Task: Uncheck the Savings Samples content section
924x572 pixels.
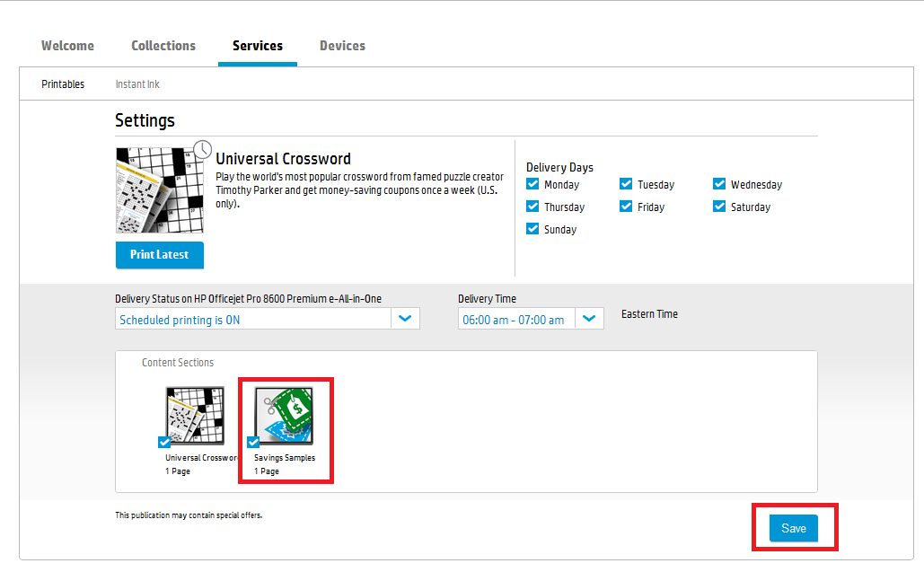Action: pos(253,442)
